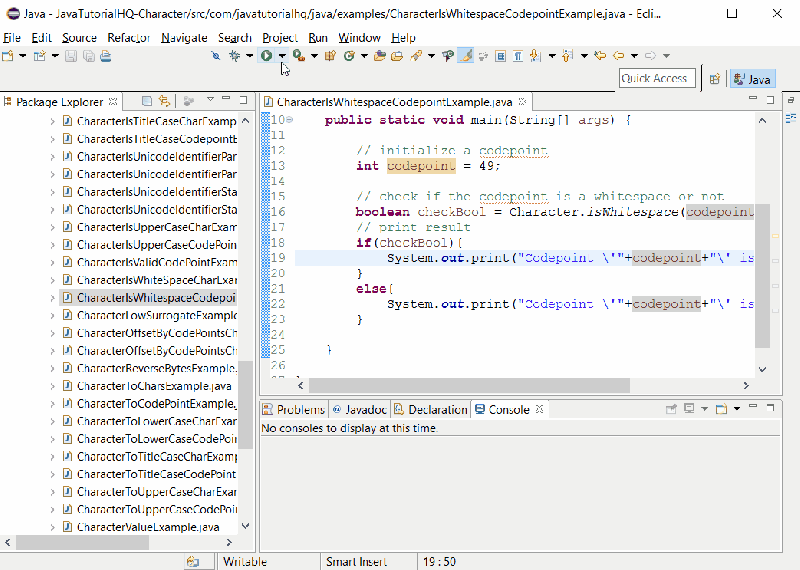Image resolution: width=800 pixels, height=570 pixels.
Task: Click the Open Perspective icon
Action: [715, 79]
